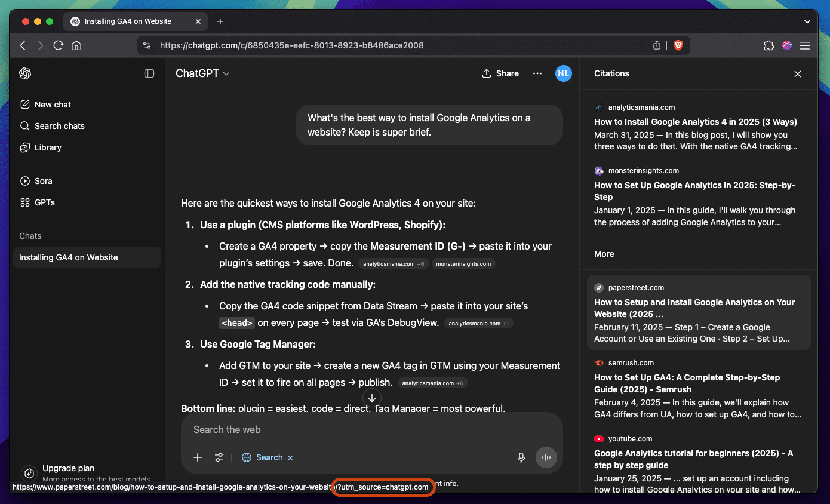Click the browser address bar URL
830x504 pixels.
pos(292,45)
